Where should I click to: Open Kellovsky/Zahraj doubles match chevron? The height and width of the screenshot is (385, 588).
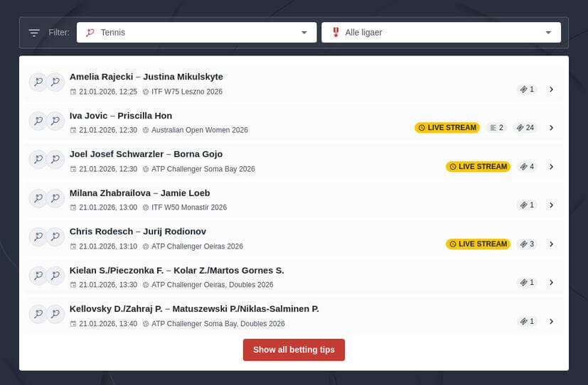(x=551, y=321)
